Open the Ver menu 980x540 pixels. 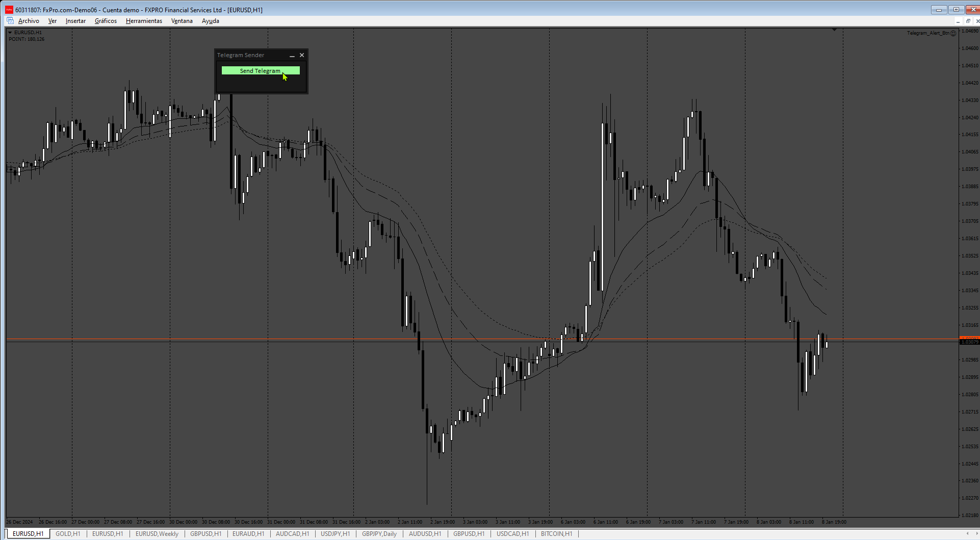(x=53, y=21)
